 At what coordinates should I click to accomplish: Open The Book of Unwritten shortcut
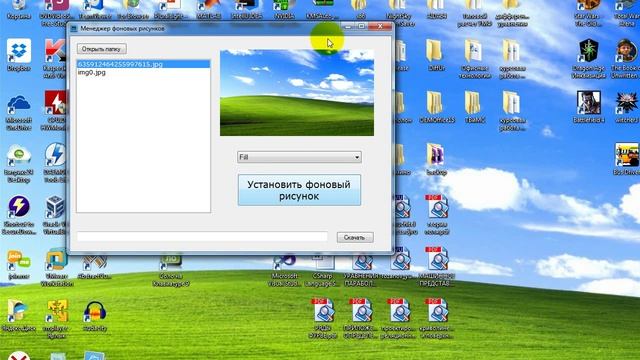pos(627,58)
